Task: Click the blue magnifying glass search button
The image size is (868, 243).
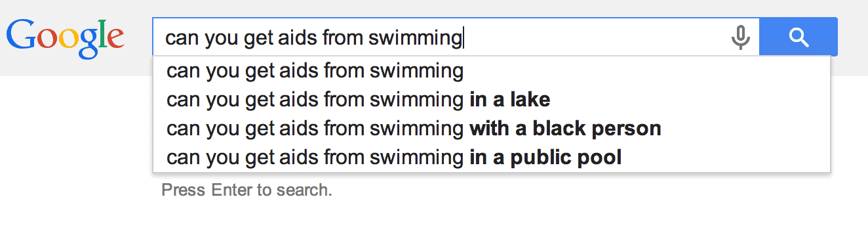Action: tap(799, 37)
